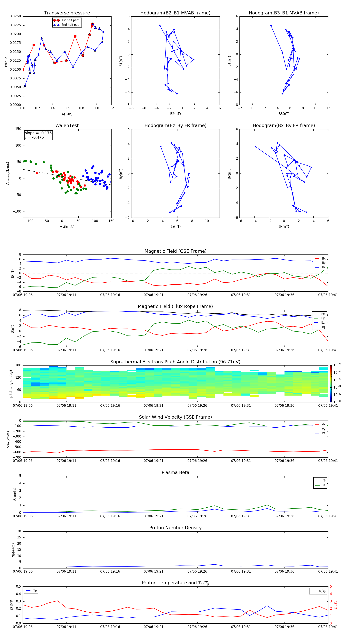Click the "Bz(nT)" x-axis label

click(175, 227)
